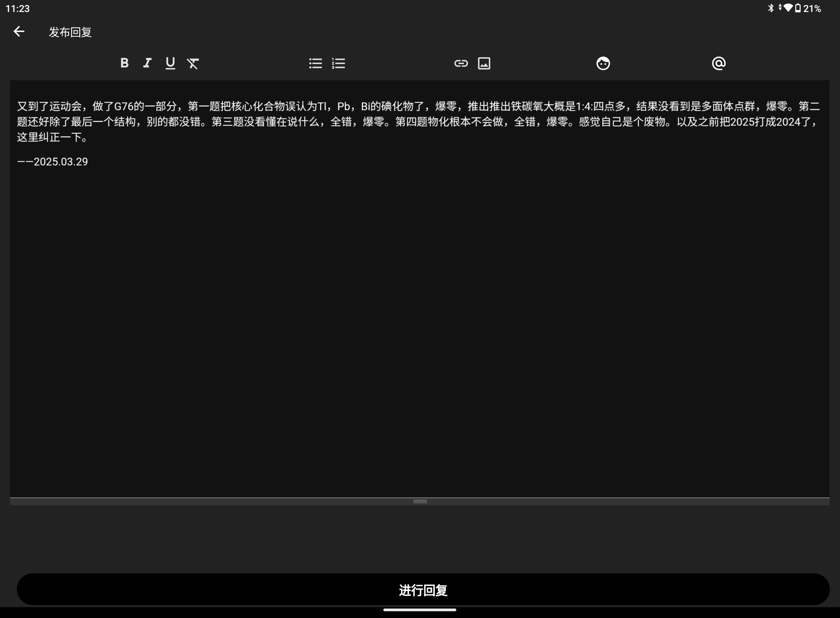Viewport: 840px width, 618px height.
Task: Tap the Wi-Fi icon in status bar
Action: [x=788, y=8]
